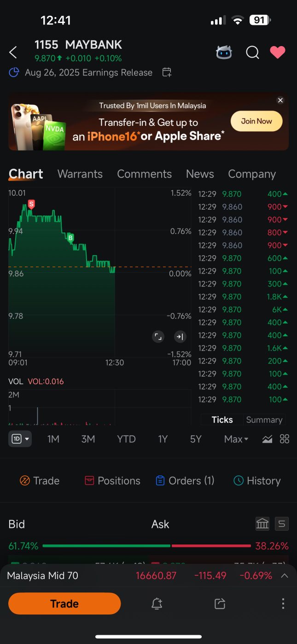This screenshot has height=644, width=297.
Task: Tap the bid/ask ratio bar
Action: pos(146,546)
